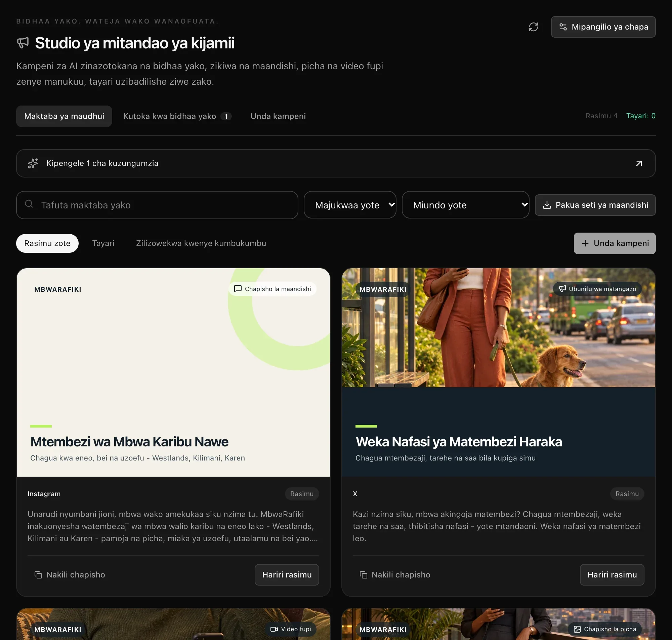Focus the Tafuta maktaba yako search field
Screen dimensions: 672x640
point(157,205)
